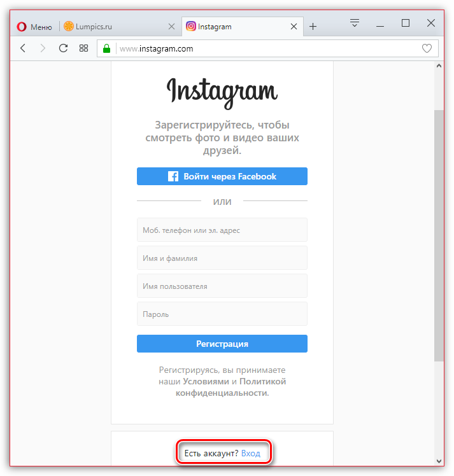Open the Opera Меню button
The image size is (454, 476).
pos(34,27)
